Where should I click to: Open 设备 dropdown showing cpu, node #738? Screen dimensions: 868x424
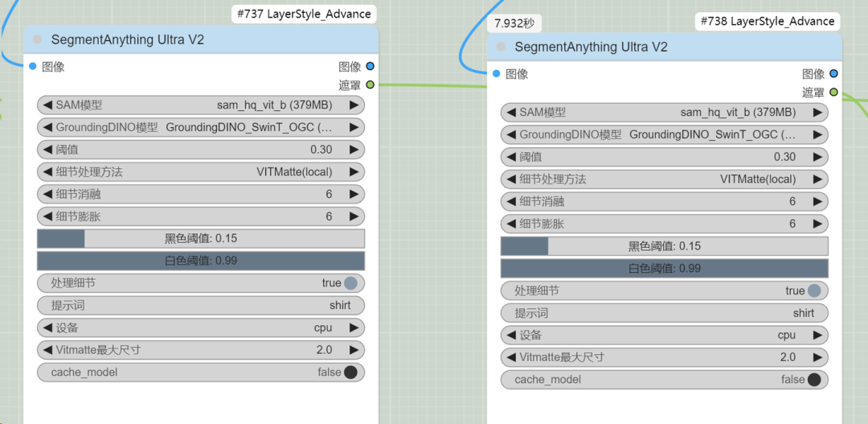tap(665, 335)
